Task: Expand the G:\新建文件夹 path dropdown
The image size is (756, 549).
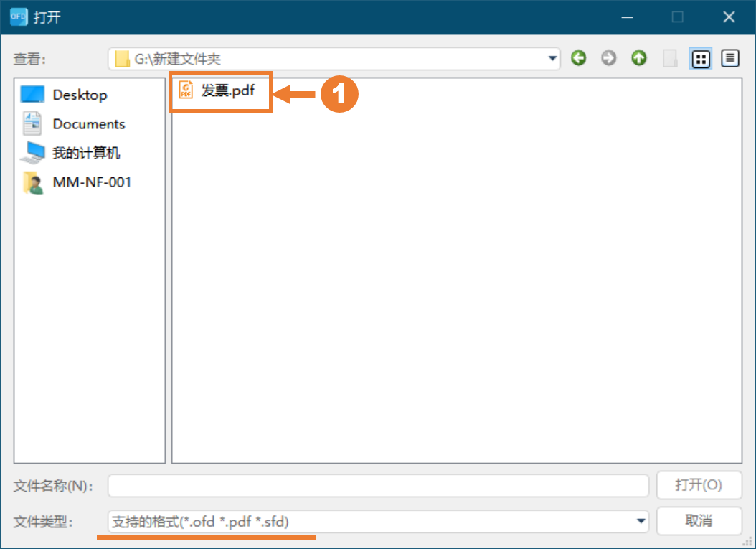Action: [x=552, y=59]
